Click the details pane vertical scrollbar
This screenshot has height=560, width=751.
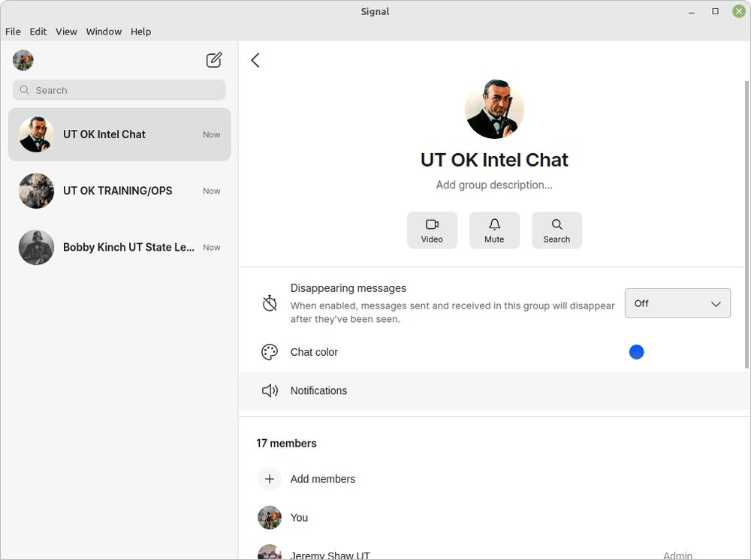pyautogui.click(x=746, y=225)
